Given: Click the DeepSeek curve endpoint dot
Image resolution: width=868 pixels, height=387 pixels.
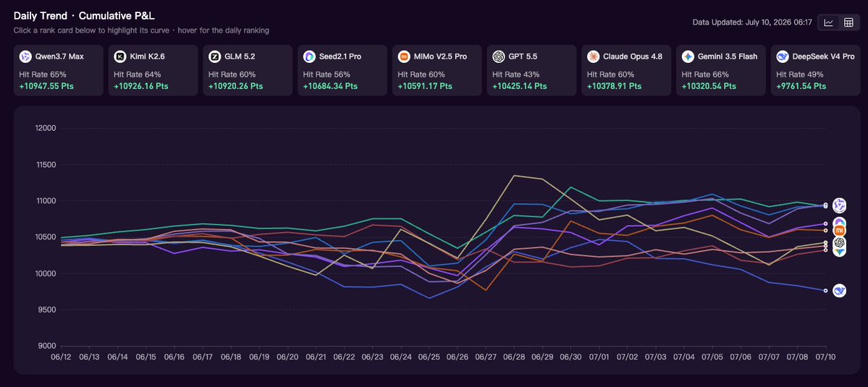Looking at the screenshot, I should (825, 291).
